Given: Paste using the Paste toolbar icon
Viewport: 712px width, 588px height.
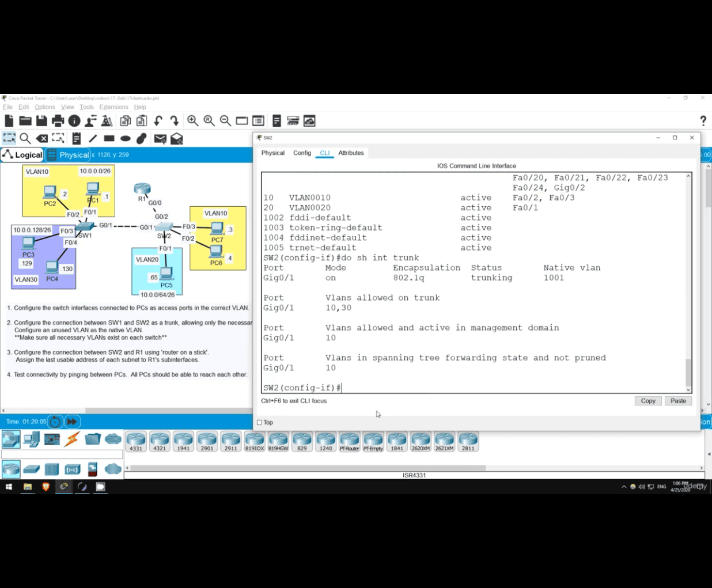Looking at the screenshot, I should click(x=142, y=121).
